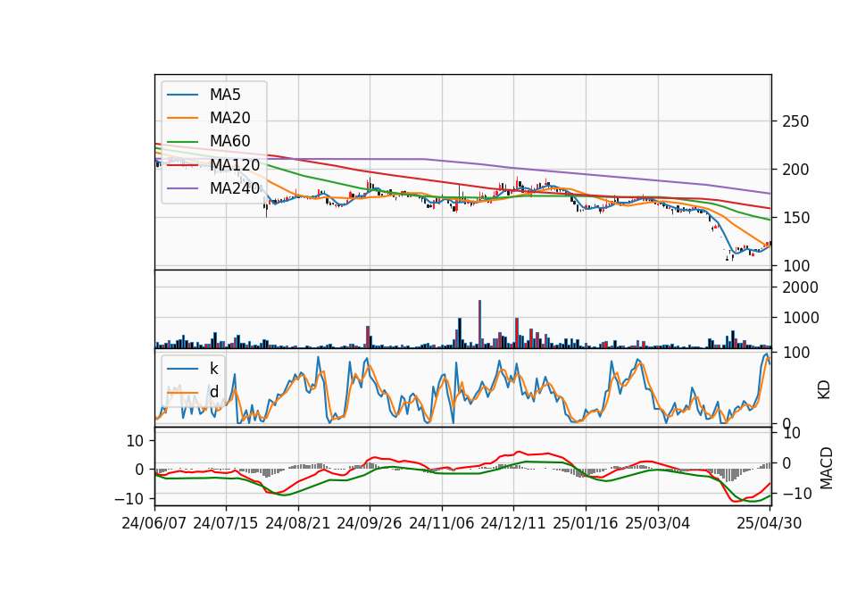The width and height of the screenshot is (857, 616).
Task: Click the 24/08/21 date axis label
Action: tap(298, 523)
